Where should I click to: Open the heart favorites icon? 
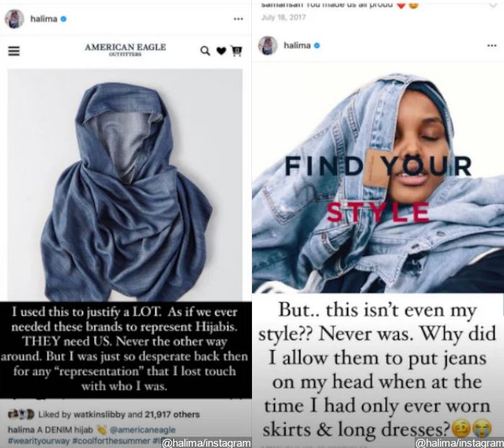(x=221, y=51)
